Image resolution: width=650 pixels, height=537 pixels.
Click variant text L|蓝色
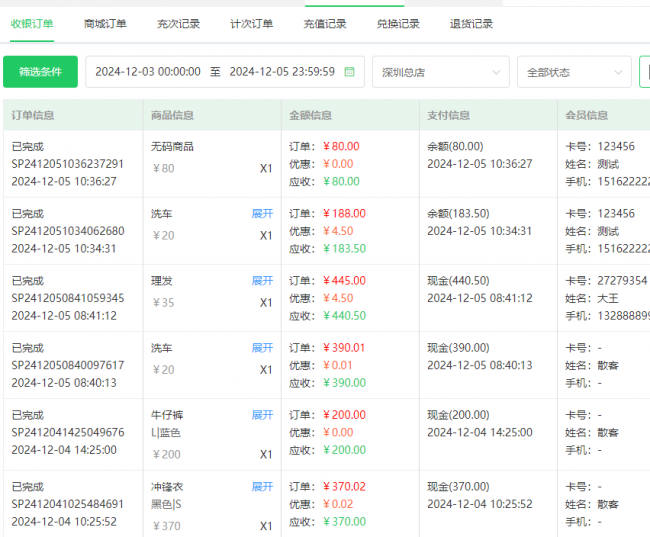coord(166,433)
